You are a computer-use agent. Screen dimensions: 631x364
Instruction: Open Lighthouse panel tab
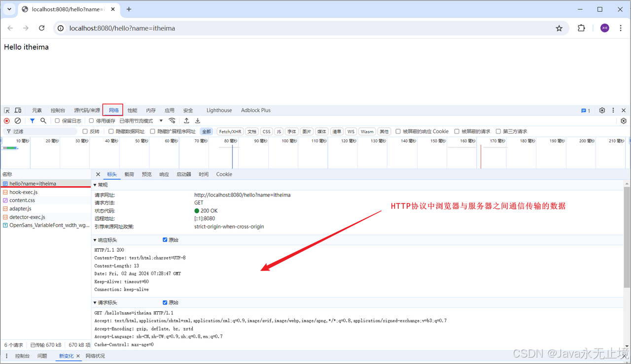[219, 110]
